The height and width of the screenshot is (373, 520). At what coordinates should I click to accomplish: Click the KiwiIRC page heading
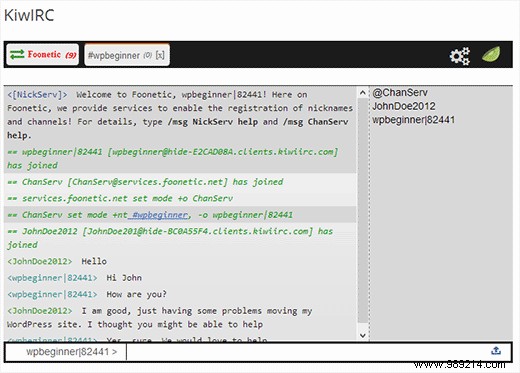click(x=29, y=15)
